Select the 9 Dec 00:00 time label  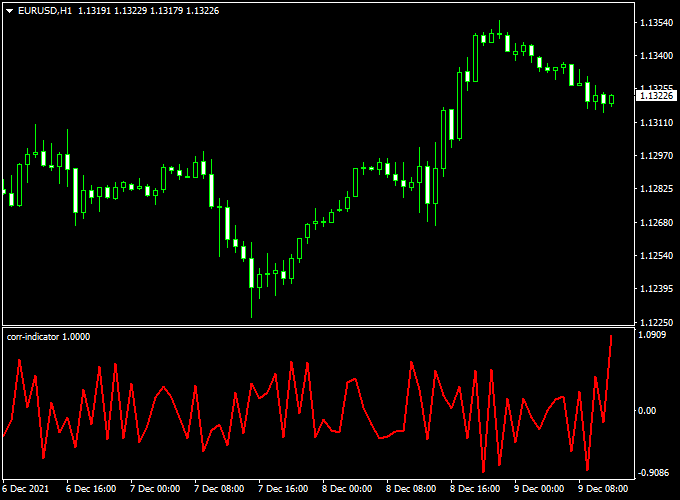click(x=539, y=489)
